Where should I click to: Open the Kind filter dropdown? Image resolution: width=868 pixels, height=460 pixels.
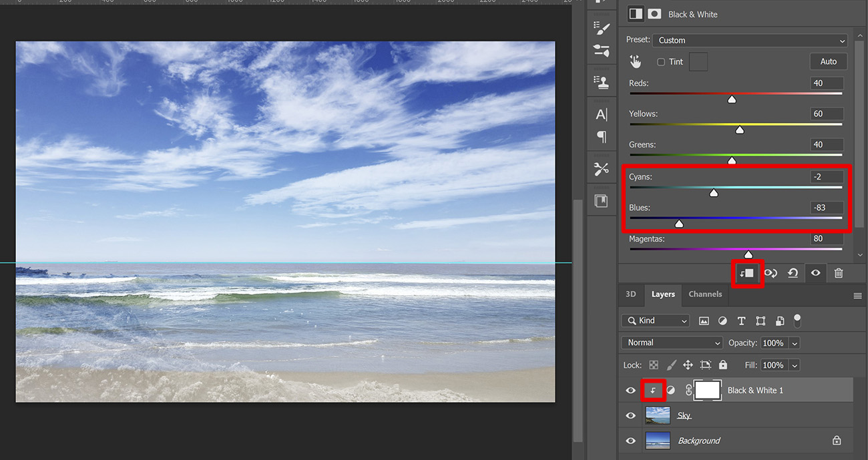655,321
